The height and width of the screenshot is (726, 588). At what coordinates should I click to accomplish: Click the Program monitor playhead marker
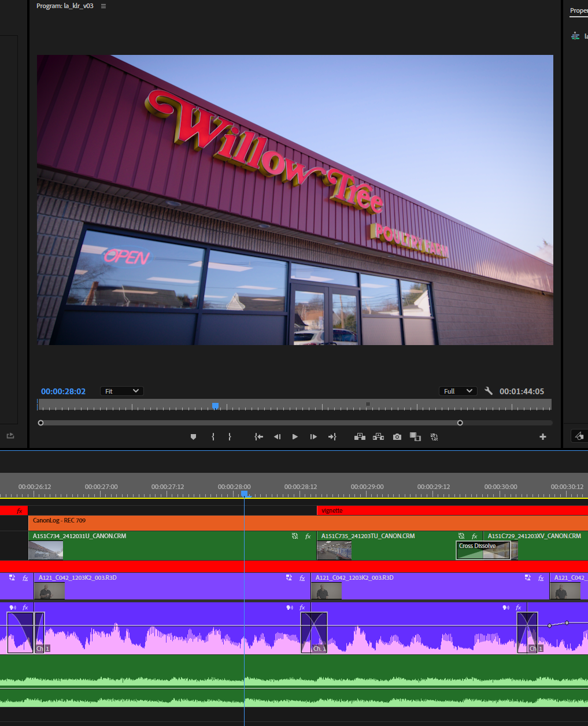click(x=215, y=406)
